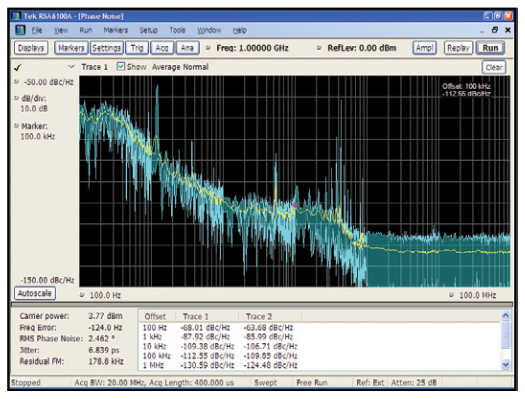Image resolution: width=525 pixels, height=399 pixels.
Task: Select the Marker knob icon
Action: (x=16, y=126)
